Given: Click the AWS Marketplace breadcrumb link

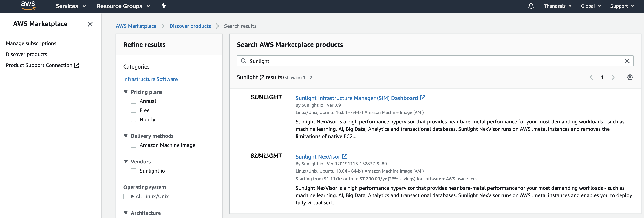Looking at the screenshot, I should coord(136,26).
